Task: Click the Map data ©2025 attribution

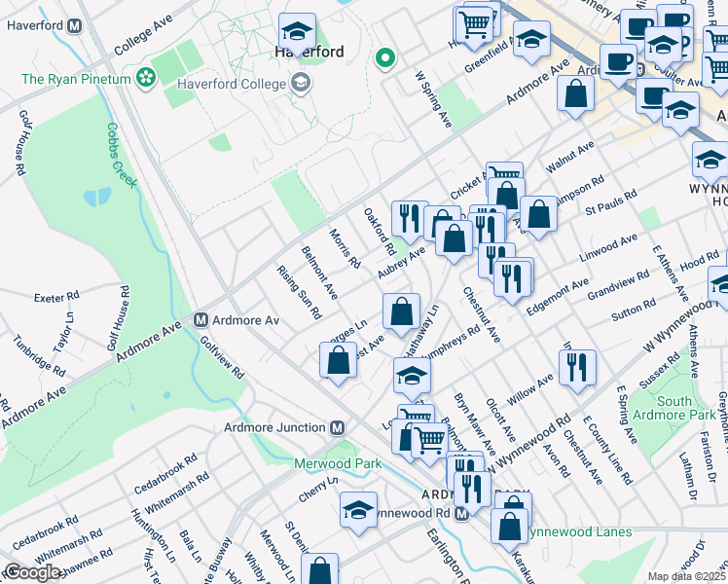Action: 686,577
